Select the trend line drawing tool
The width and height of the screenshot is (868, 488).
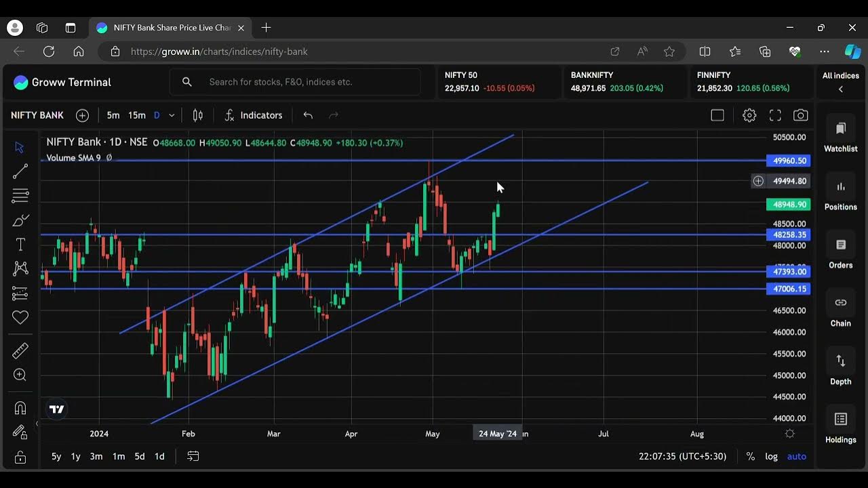click(20, 171)
